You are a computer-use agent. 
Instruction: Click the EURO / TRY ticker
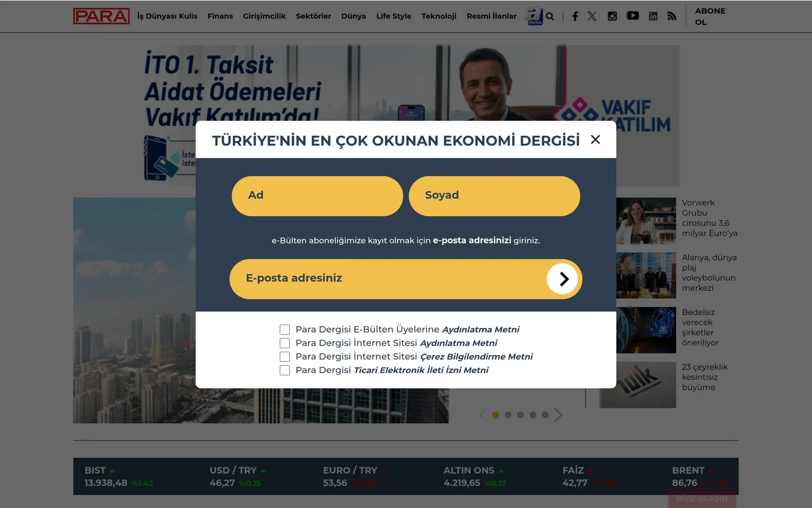coord(355,477)
